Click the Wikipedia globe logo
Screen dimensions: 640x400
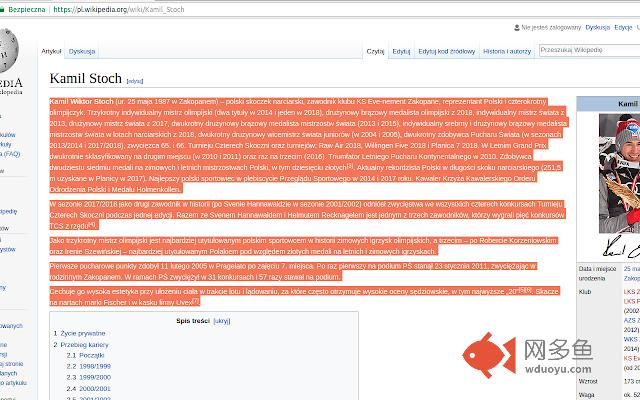pyautogui.click(x=8, y=51)
